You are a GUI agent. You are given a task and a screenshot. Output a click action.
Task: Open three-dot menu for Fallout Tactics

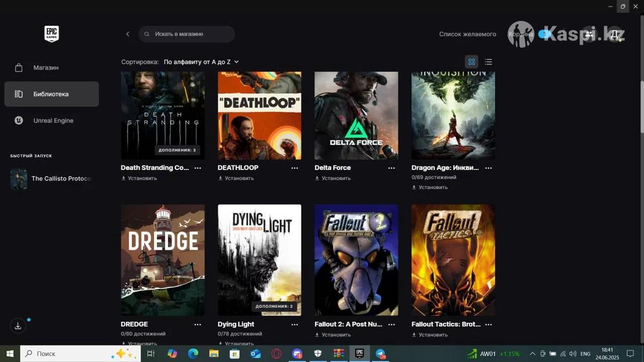pyautogui.click(x=488, y=324)
